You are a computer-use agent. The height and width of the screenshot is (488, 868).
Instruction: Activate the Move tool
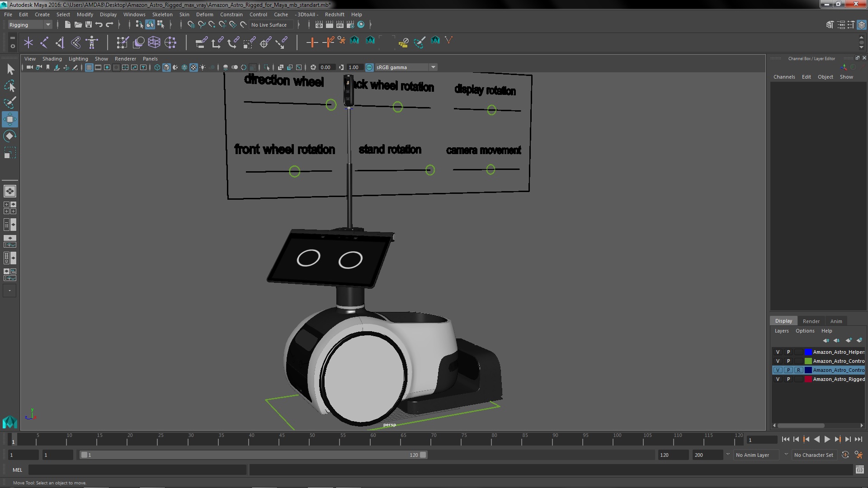click(10, 119)
